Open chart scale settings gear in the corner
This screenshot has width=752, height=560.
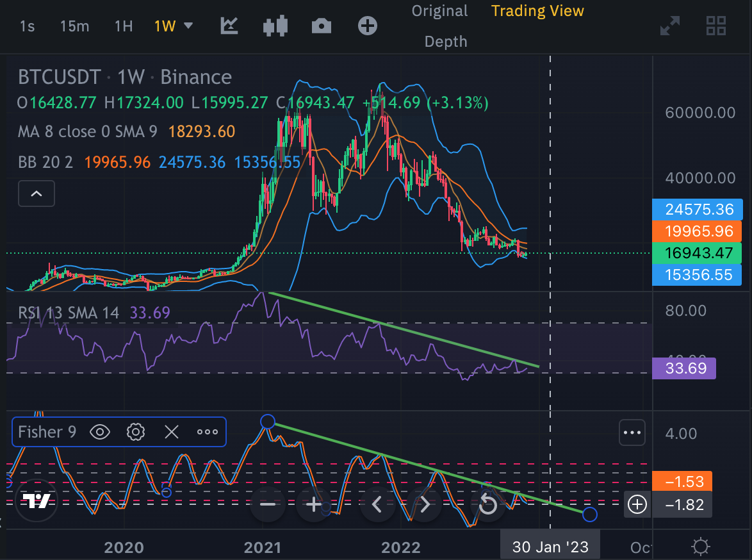701,547
